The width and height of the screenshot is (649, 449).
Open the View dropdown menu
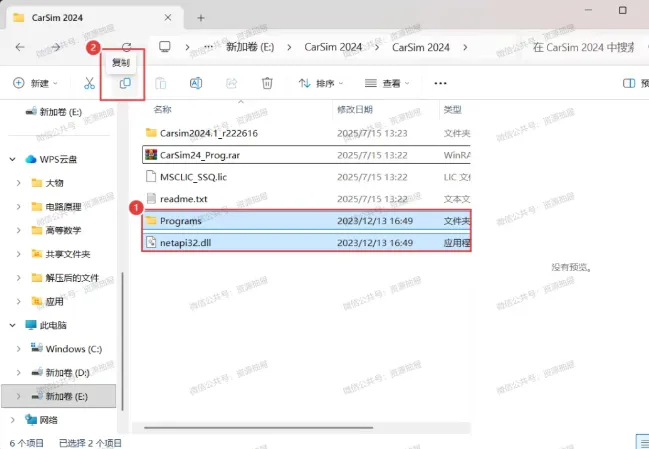(387, 83)
